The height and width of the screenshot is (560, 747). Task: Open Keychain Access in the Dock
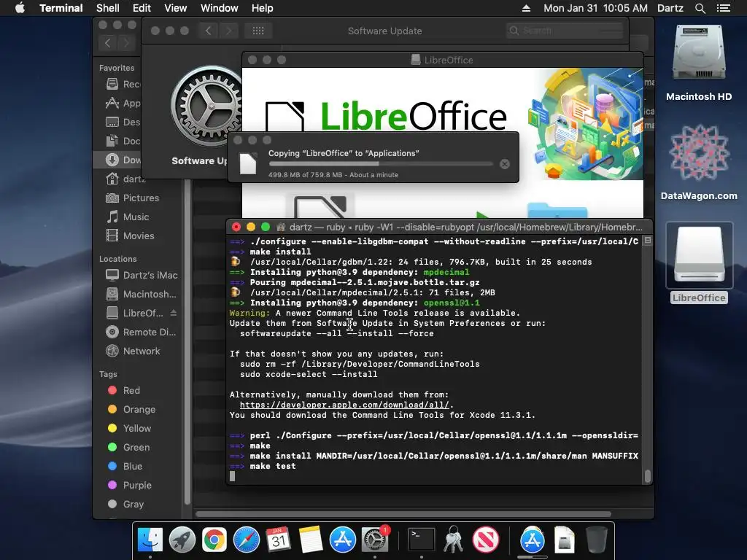point(454,540)
